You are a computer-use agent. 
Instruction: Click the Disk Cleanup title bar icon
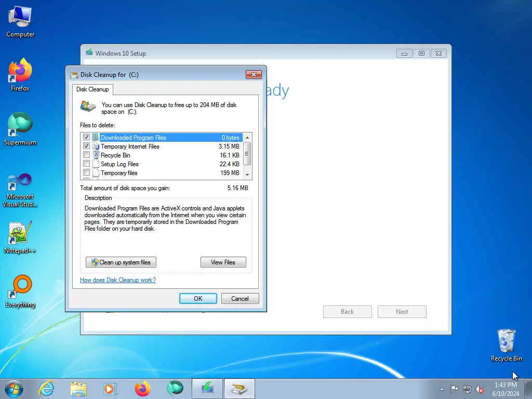coord(74,75)
